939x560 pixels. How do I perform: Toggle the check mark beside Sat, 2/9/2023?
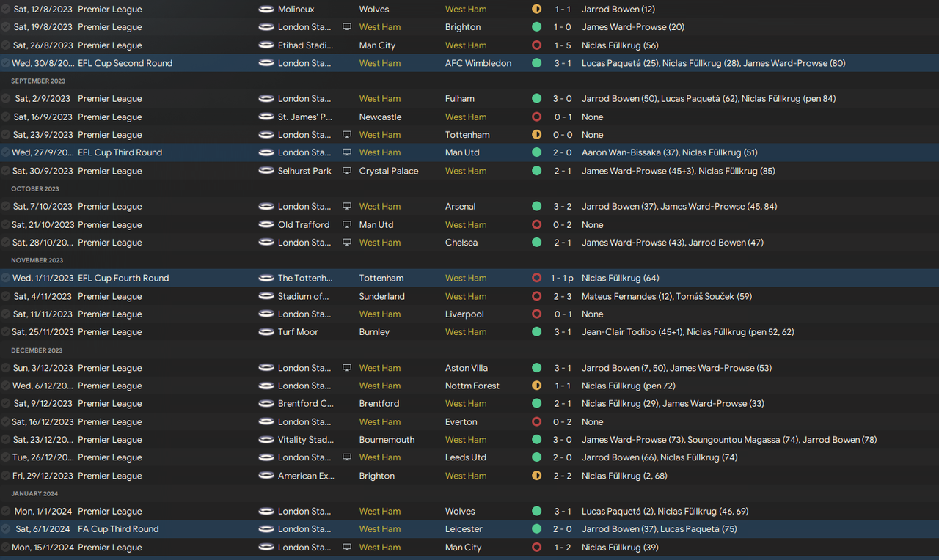point(6,99)
